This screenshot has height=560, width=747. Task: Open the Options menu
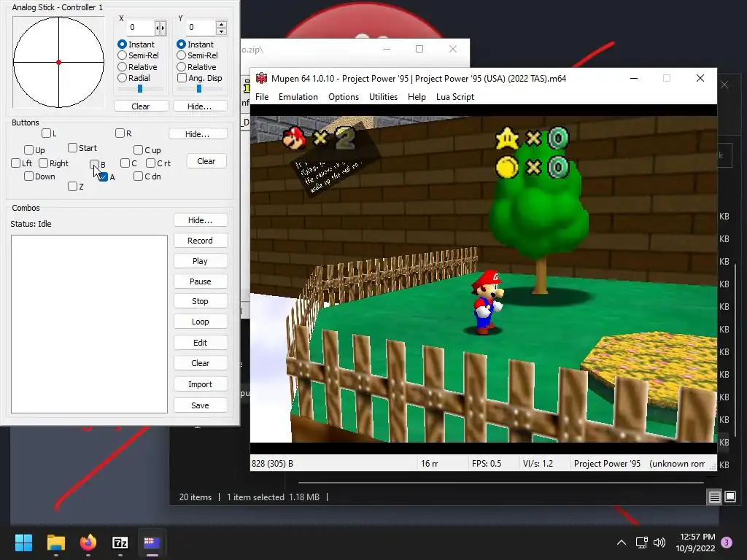click(x=344, y=97)
